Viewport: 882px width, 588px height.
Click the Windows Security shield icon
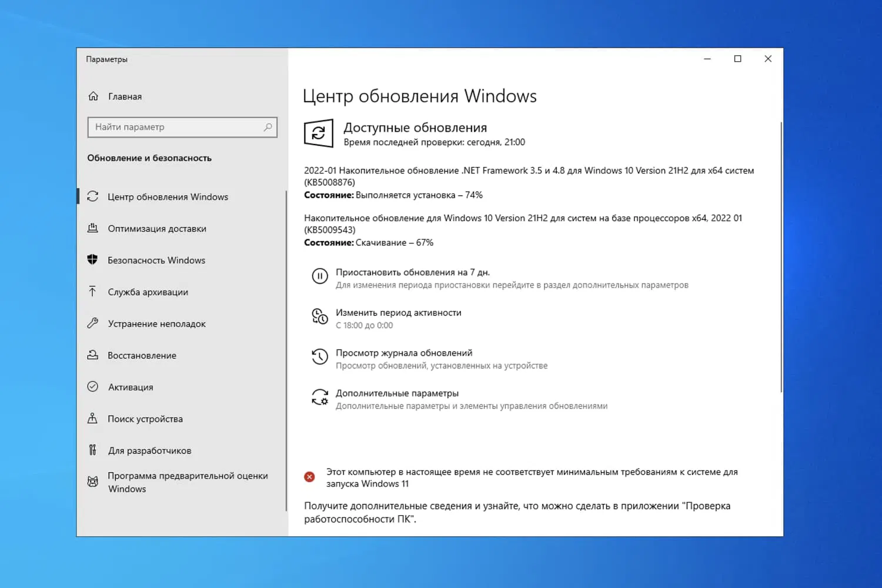93,259
